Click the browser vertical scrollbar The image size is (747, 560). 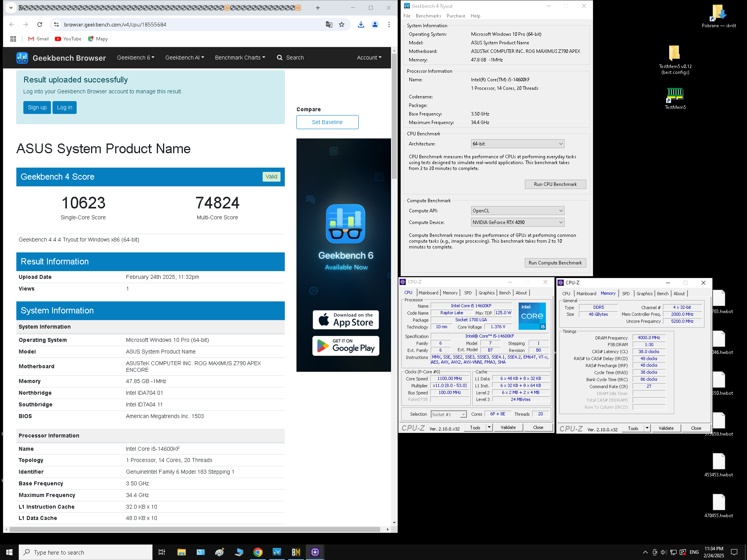394,117
